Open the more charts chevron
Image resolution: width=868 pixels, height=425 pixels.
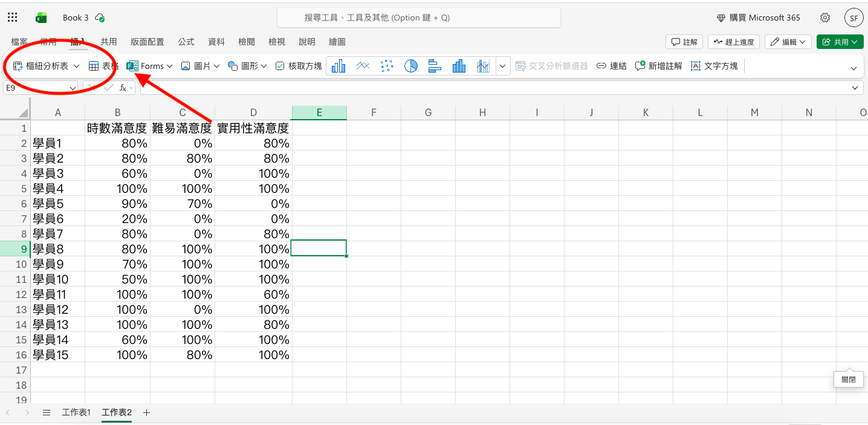pyautogui.click(x=503, y=65)
